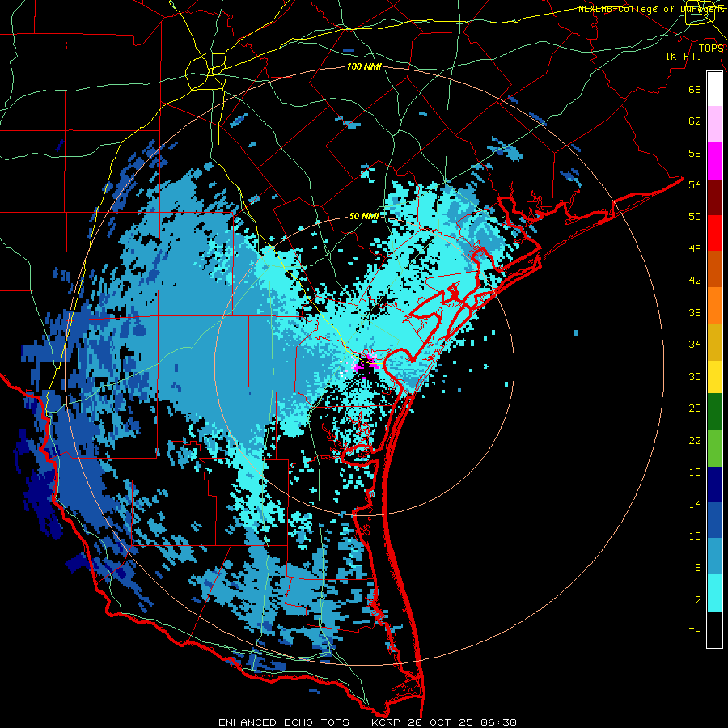Viewport: 728px width, 728px height.
Task: Click the bright orange legend swatch
Action: pos(714,306)
